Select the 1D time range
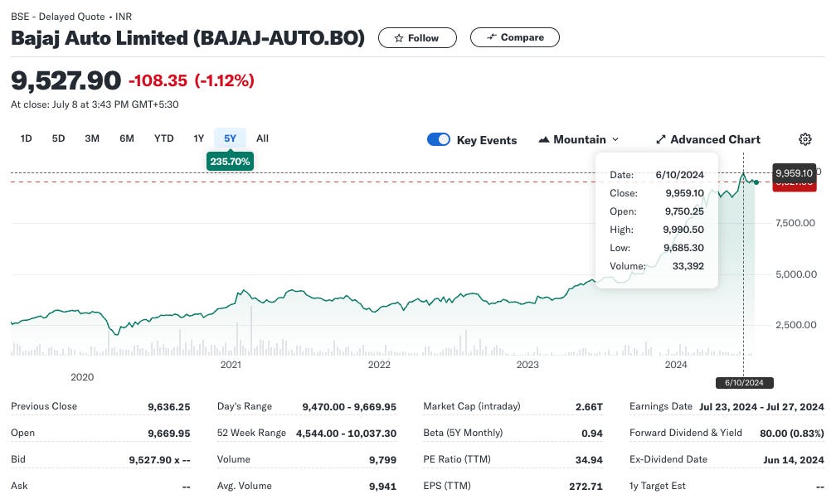The width and height of the screenshot is (836, 504). click(27, 138)
